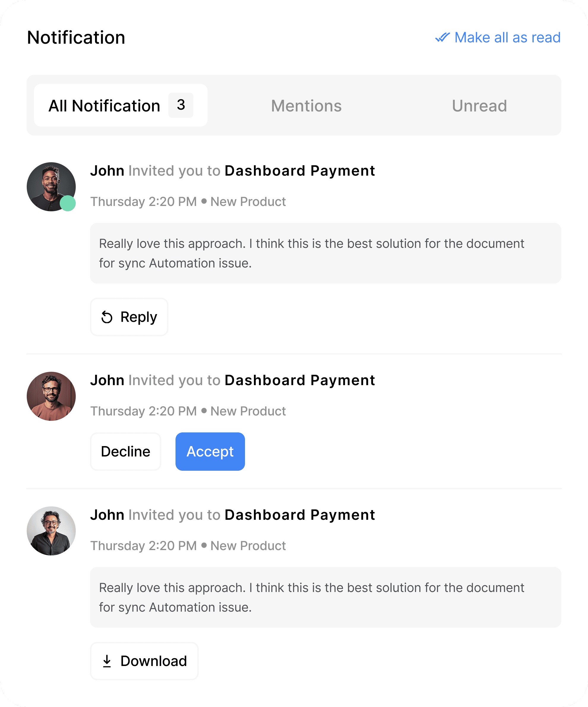Switch to the Mentions tab

click(x=306, y=106)
